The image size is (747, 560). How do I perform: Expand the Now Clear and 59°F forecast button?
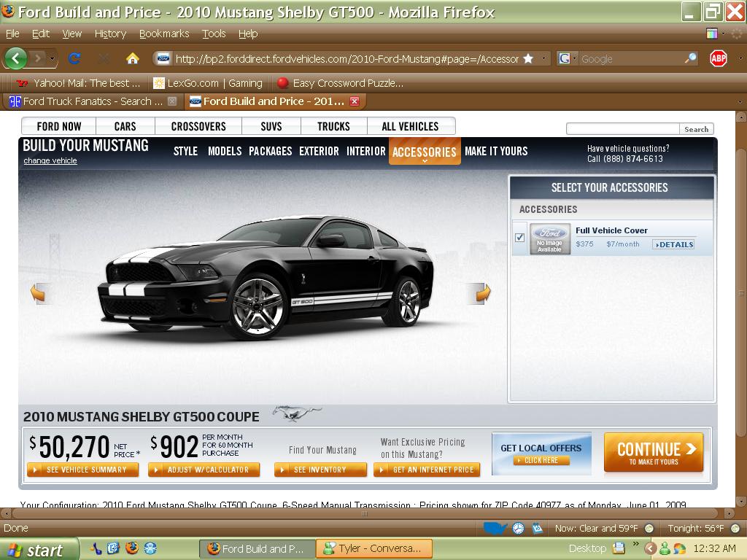tap(649, 528)
